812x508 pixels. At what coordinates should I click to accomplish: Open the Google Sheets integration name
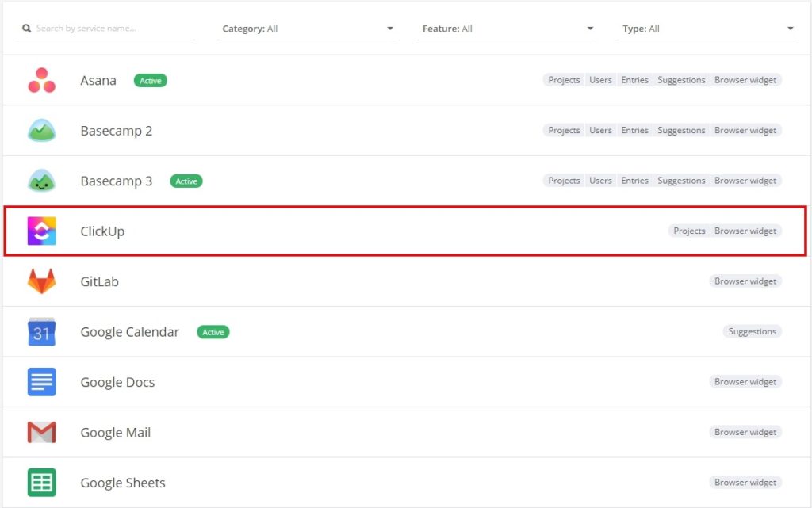click(x=123, y=483)
